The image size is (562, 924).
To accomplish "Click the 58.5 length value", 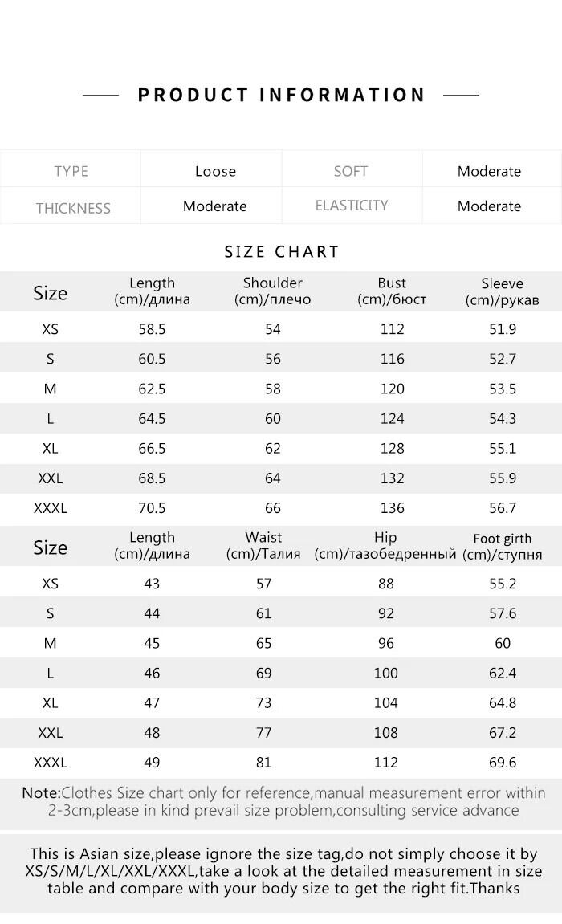I will pyautogui.click(x=152, y=329).
